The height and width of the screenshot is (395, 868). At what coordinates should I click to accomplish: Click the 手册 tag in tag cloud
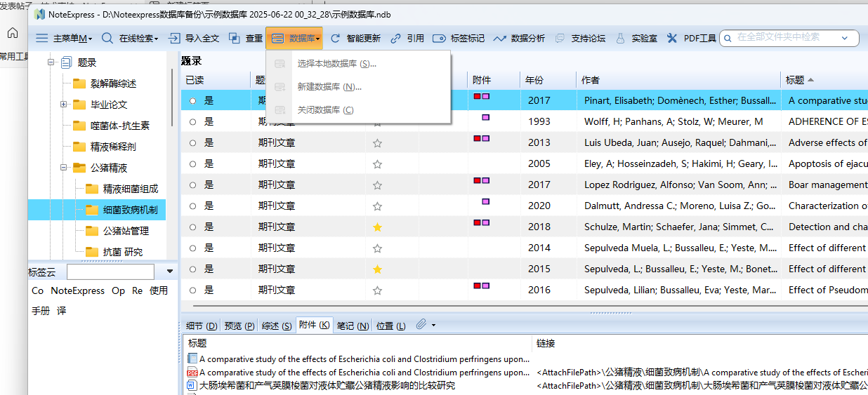[x=41, y=310]
